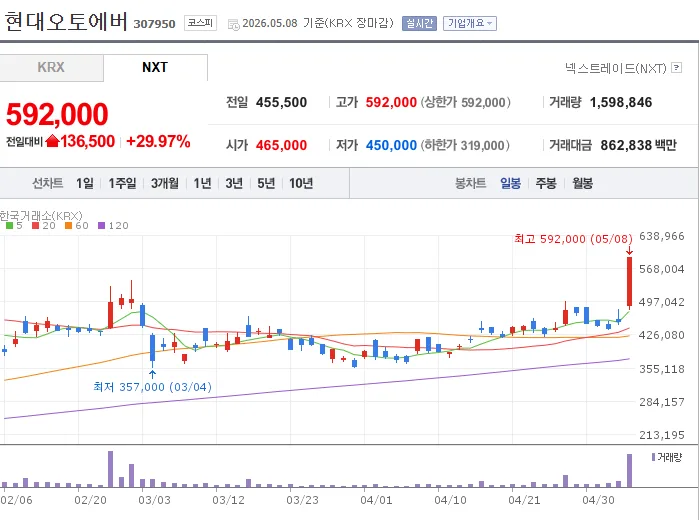Select the 일봉 daily candle chart
Screen dimensions: 699x520
tap(510, 183)
